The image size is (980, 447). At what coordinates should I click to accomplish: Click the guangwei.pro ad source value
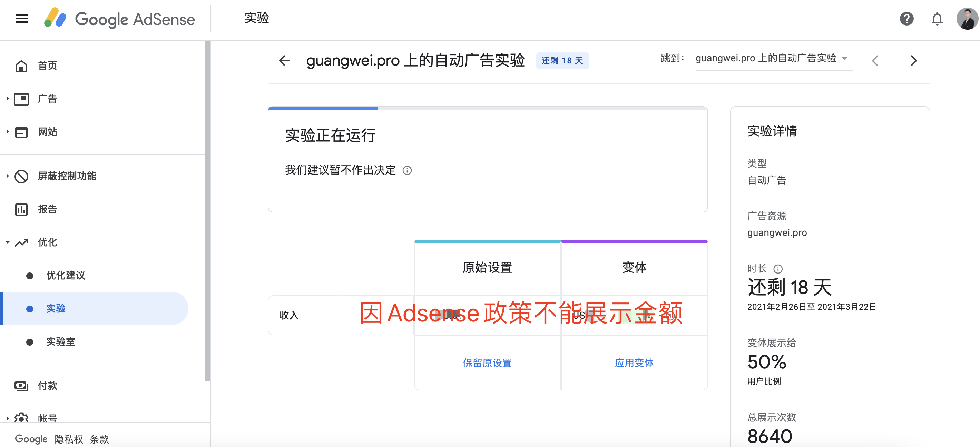click(x=777, y=232)
